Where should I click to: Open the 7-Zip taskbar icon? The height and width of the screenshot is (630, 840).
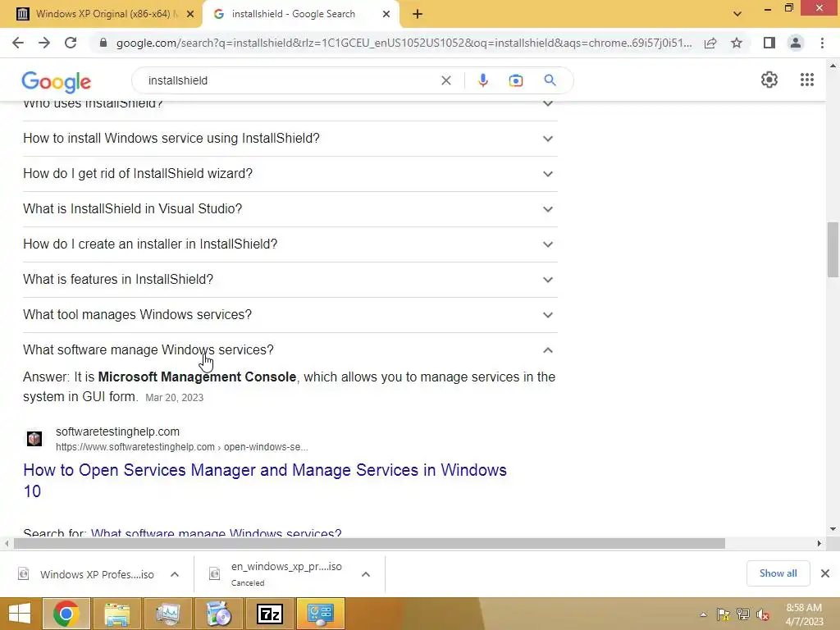(269, 614)
